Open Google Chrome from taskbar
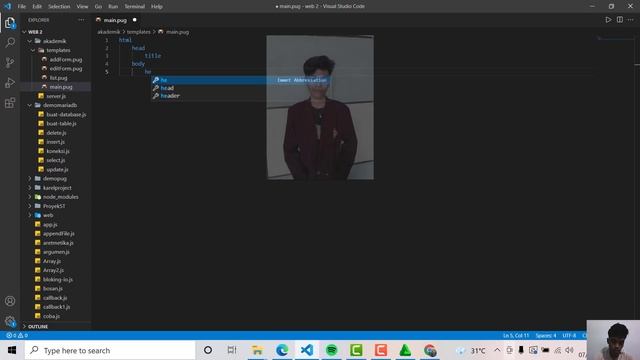The image size is (640, 360). click(430, 350)
